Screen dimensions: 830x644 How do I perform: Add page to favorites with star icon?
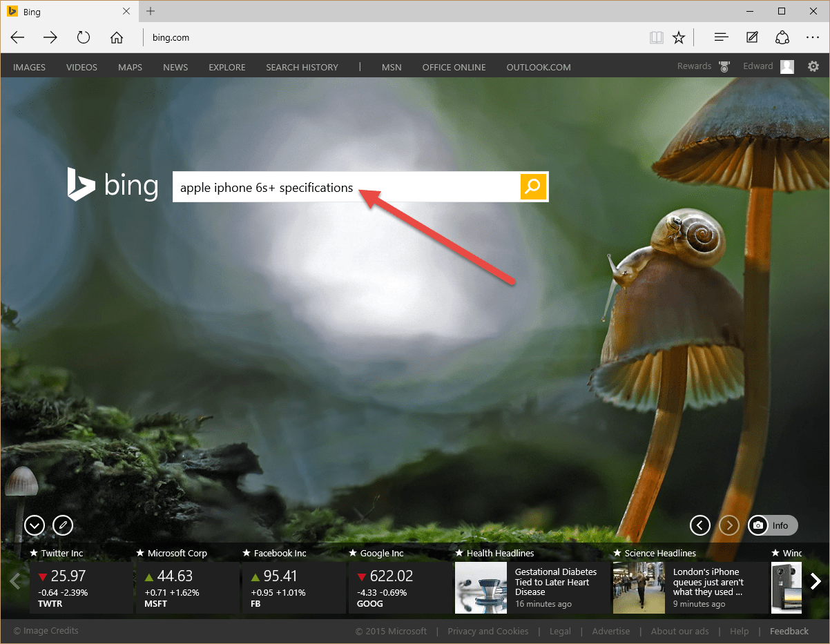(x=679, y=37)
